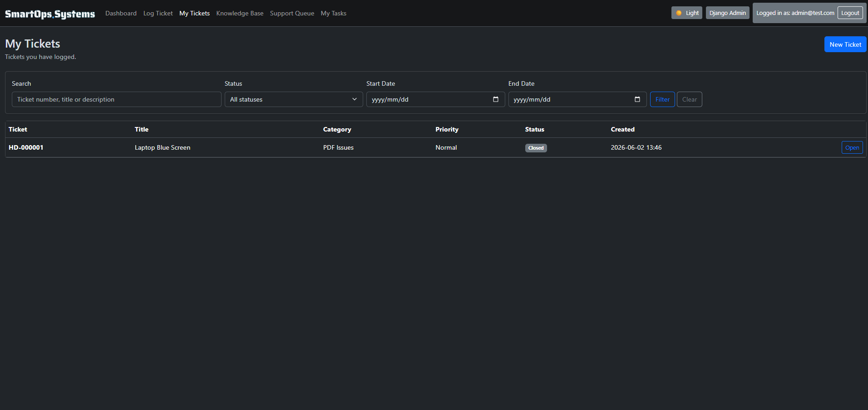Open My Tasks from navbar
Screen dimensions: 868x410
coord(333,13)
